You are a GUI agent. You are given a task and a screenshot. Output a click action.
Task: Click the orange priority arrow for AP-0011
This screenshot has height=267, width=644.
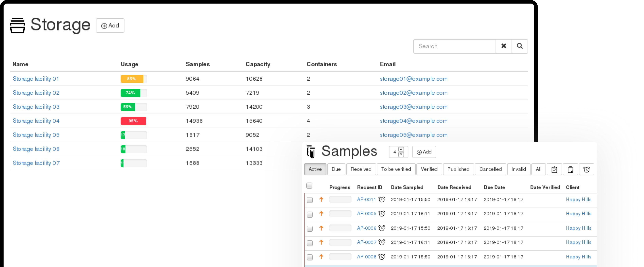click(x=321, y=200)
